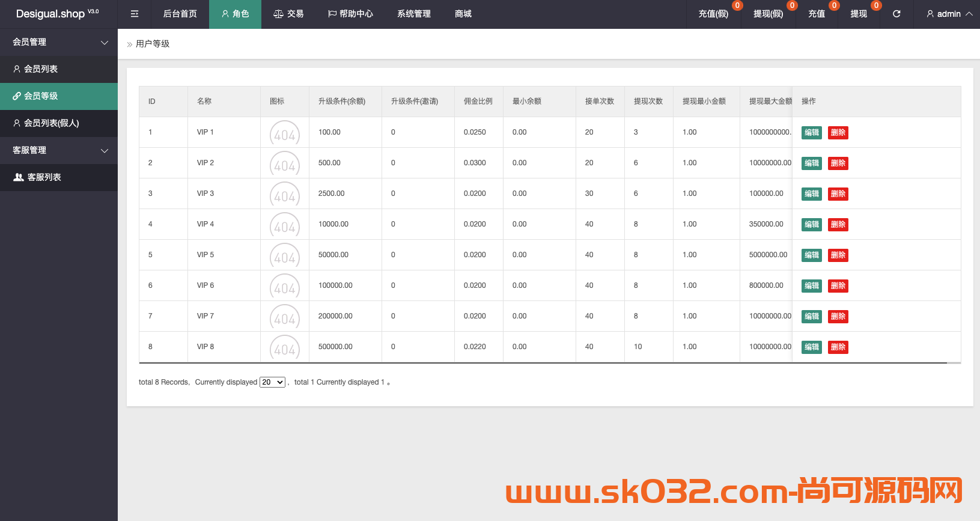
Task: Edit the VIP 1 row
Action: pyautogui.click(x=812, y=133)
